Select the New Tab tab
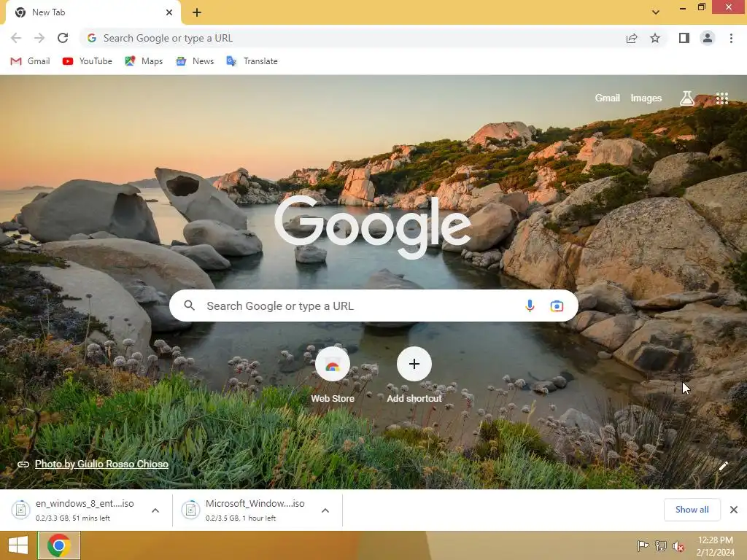 pyautogui.click(x=93, y=12)
